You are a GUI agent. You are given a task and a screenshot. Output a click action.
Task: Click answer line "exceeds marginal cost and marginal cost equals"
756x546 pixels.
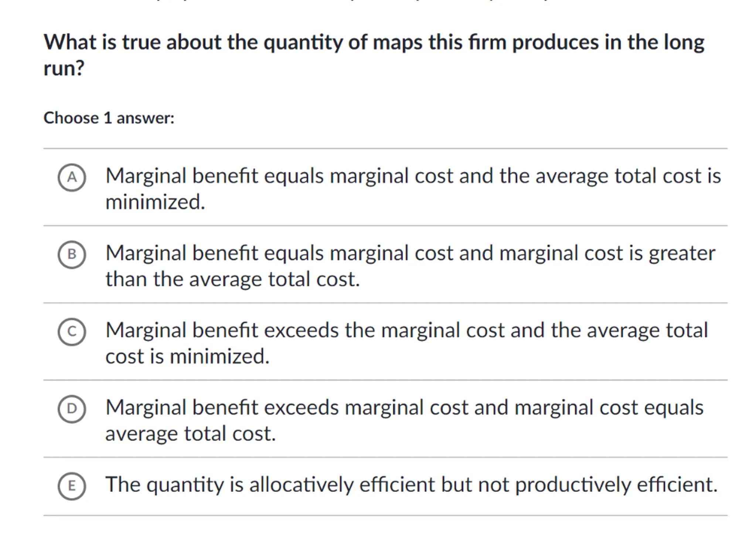tap(480, 407)
